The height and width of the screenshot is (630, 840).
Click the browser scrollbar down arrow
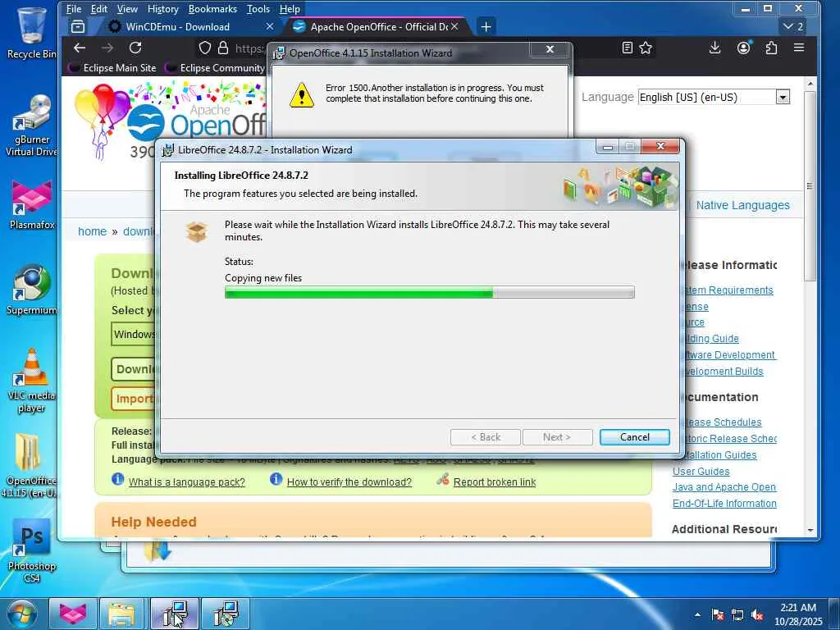click(810, 530)
